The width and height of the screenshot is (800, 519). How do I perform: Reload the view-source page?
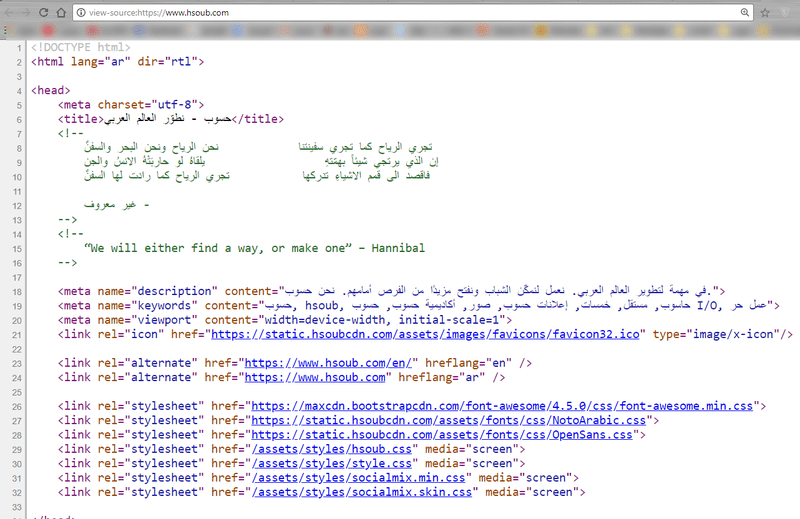pos(45,12)
